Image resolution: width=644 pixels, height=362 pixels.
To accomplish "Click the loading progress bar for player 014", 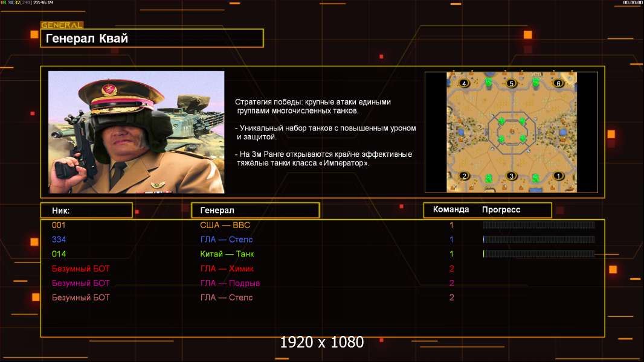I will pos(539,254).
